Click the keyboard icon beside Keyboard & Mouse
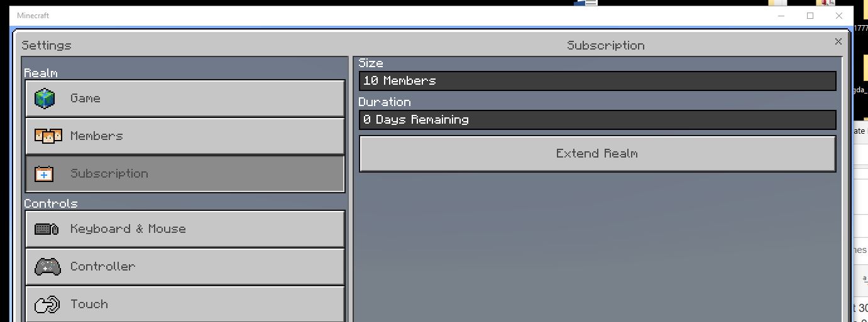 tap(47, 229)
